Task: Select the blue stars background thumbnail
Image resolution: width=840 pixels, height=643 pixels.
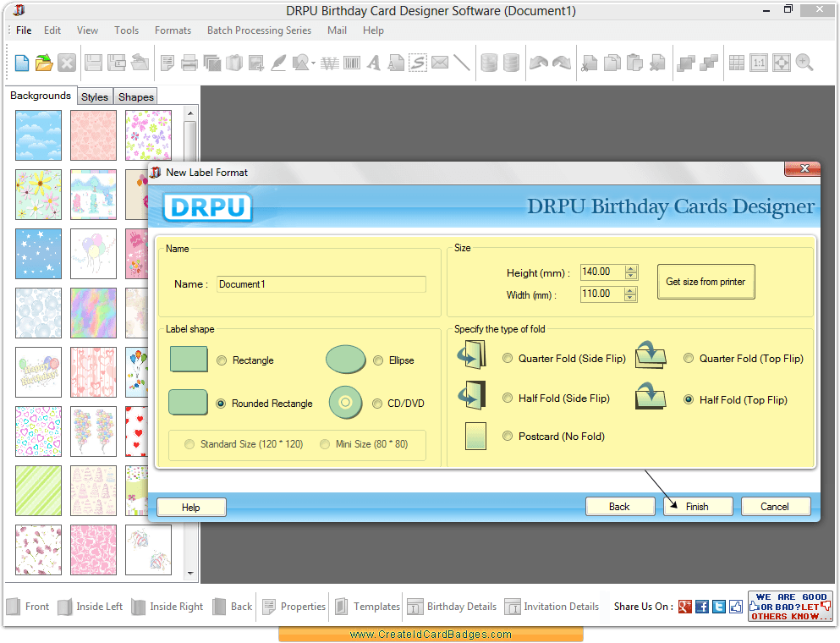Action: click(39, 254)
